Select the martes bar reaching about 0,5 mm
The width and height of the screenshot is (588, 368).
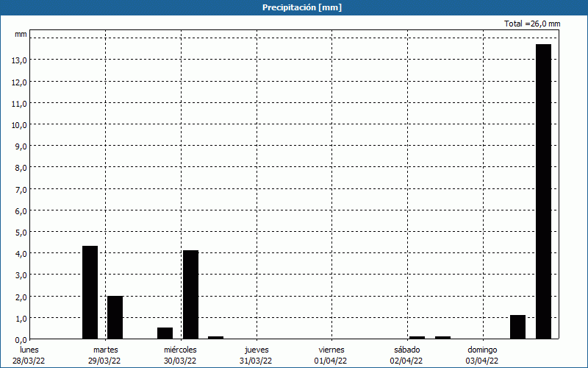tap(165, 333)
